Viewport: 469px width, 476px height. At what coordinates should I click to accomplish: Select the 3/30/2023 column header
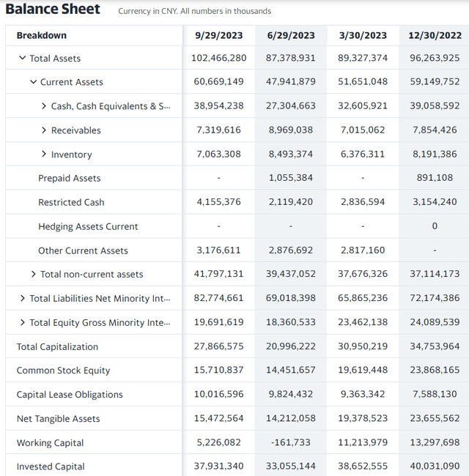point(363,36)
